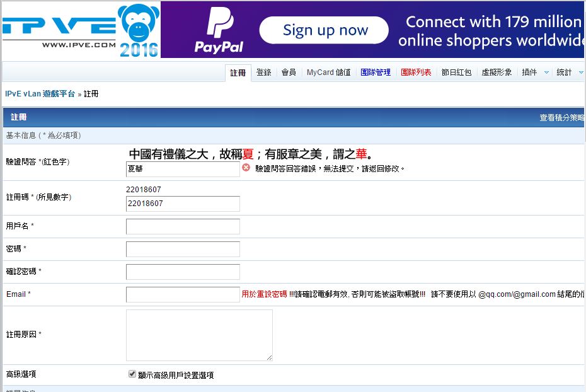Click the 驗證問答 field label
The height and width of the screenshot is (392, 586).
tap(38, 162)
